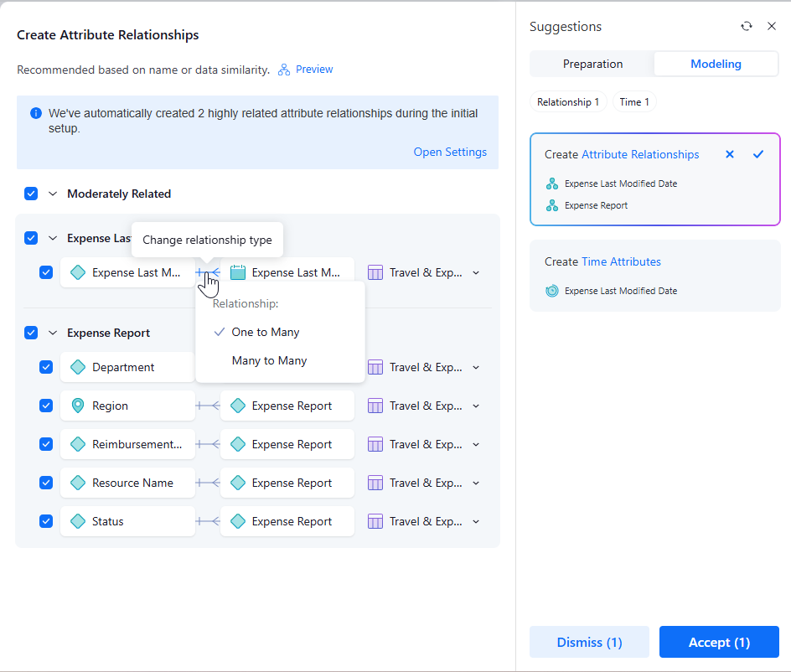This screenshot has height=672, width=791.
Task: Click the relationship connector icon for Region
Action: pyautogui.click(x=208, y=406)
